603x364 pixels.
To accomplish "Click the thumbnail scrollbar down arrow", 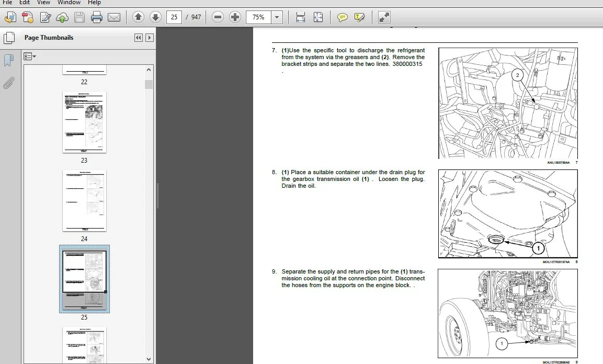I will [149, 359].
